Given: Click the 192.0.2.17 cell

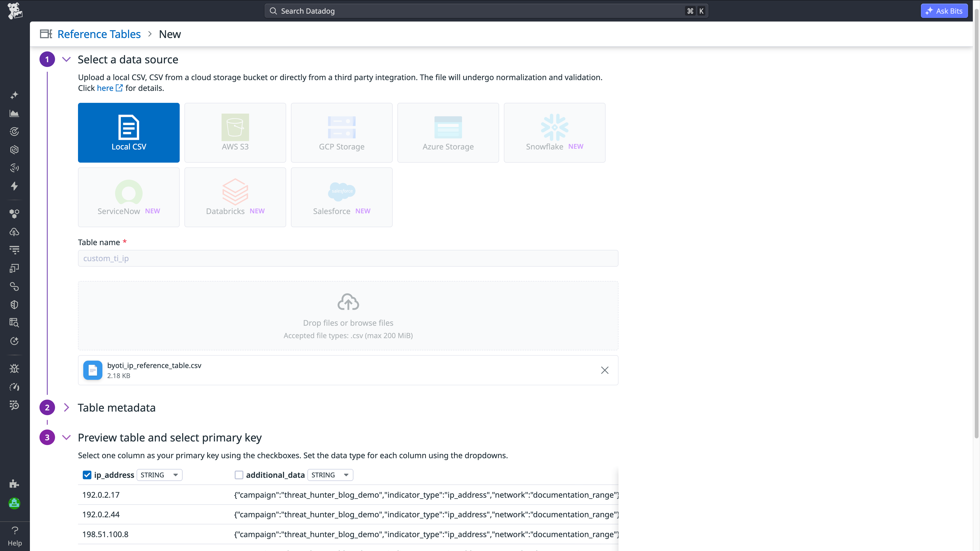Looking at the screenshot, I should point(101,495).
